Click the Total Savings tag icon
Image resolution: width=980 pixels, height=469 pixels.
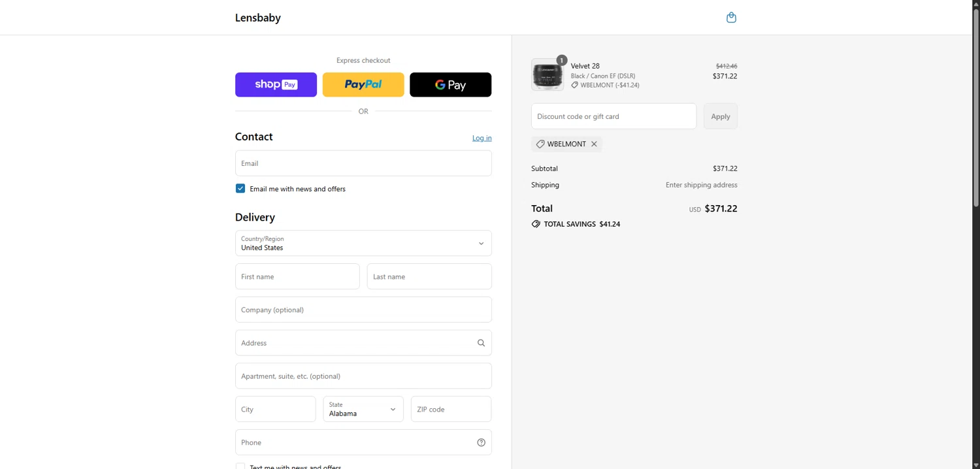536,224
